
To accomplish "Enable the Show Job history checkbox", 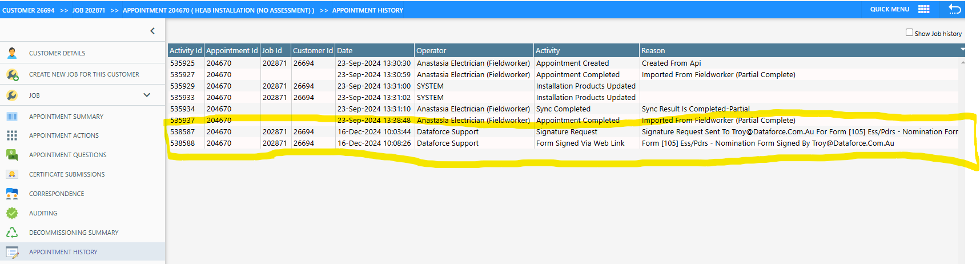I will pos(909,33).
